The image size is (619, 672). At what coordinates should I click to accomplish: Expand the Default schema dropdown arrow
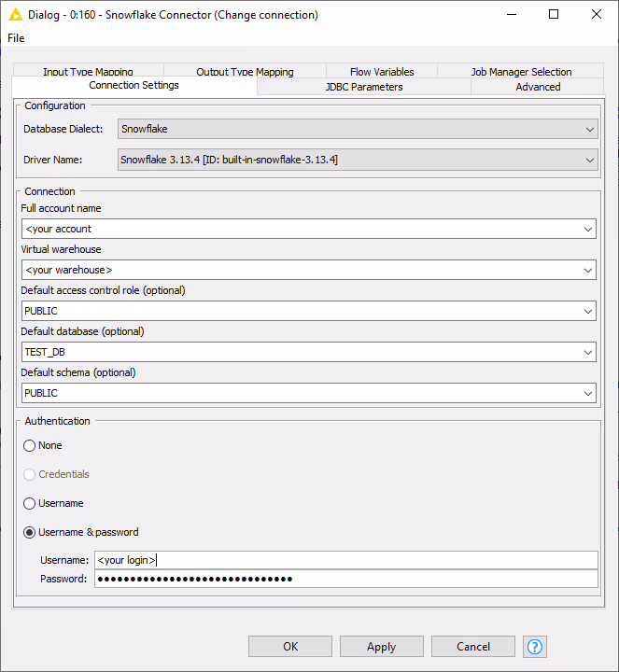coord(587,393)
